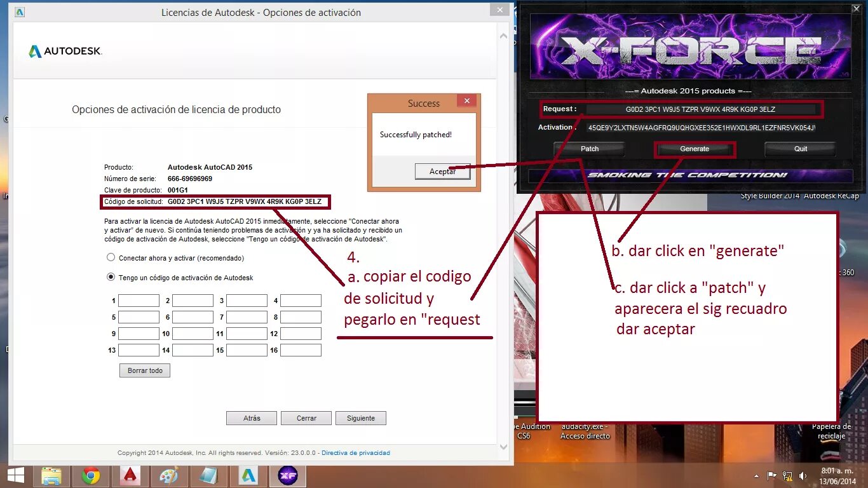This screenshot has width=868, height=488.
Task: Click activation code field number 5
Action: point(139,317)
